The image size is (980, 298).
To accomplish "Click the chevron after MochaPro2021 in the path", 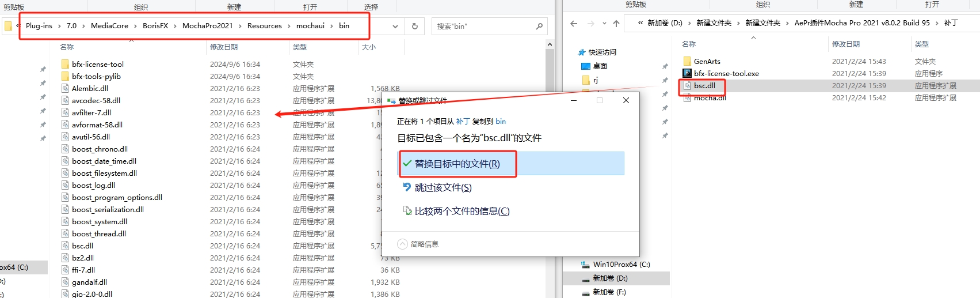I will point(240,26).
